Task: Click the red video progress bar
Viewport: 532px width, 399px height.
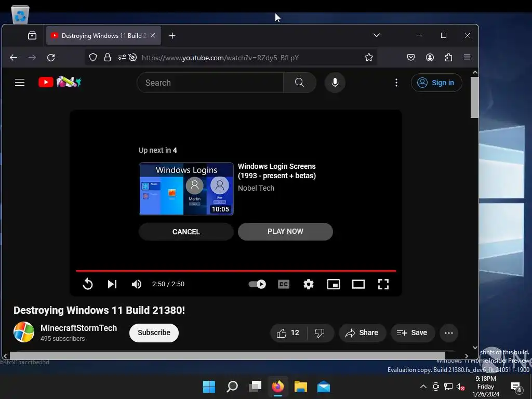Action: point(236,271)
